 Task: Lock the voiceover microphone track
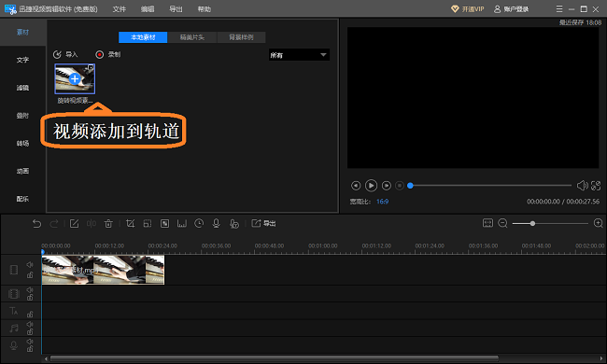(30, 349)
